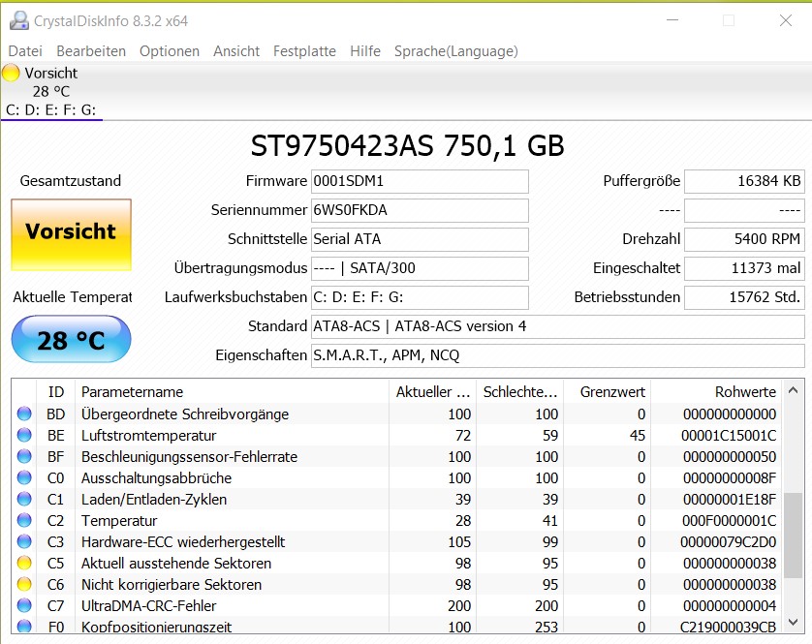The width and height of the screenshot is (812, 644).
Task: Click the status dot for UltraDMA-CRC-Fehler
Action: 24,605
